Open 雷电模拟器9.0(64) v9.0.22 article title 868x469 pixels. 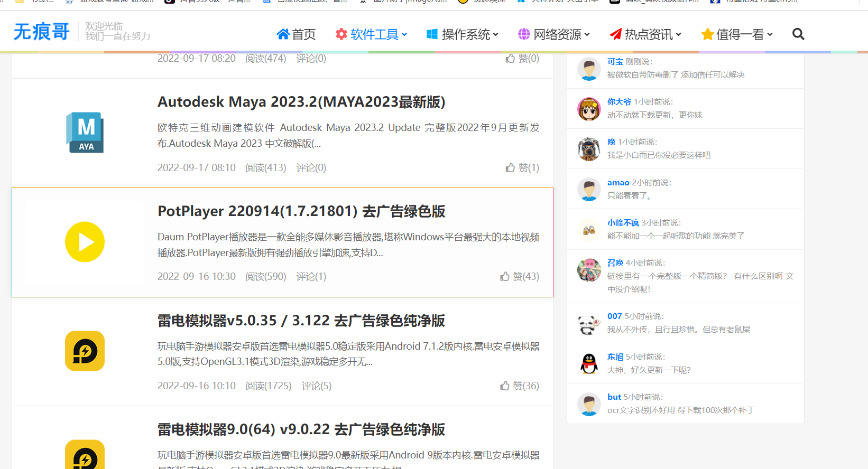pyautogui.click(x=301, y=429)
